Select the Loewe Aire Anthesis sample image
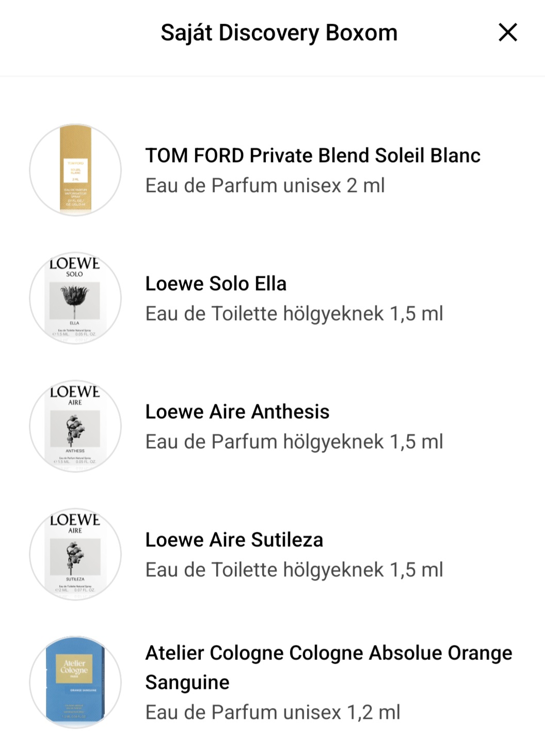This screenshot has width=545, height=756. point(75,426)
